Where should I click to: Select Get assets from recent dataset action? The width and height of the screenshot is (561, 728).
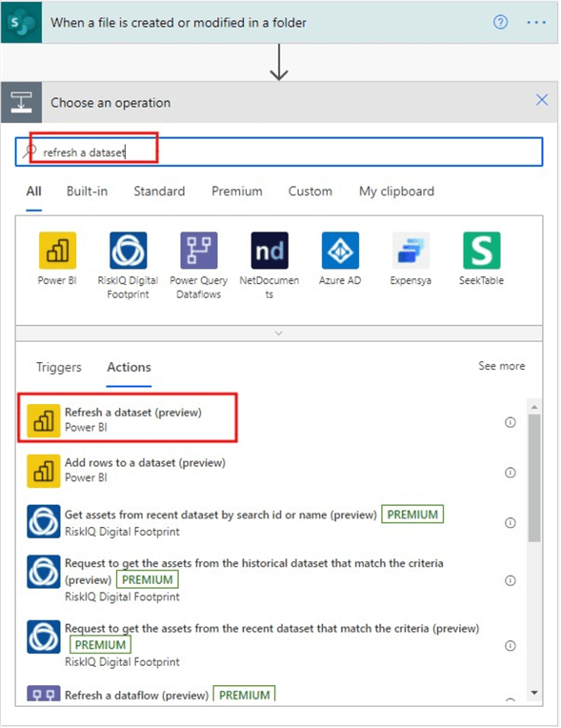point(220,515)
